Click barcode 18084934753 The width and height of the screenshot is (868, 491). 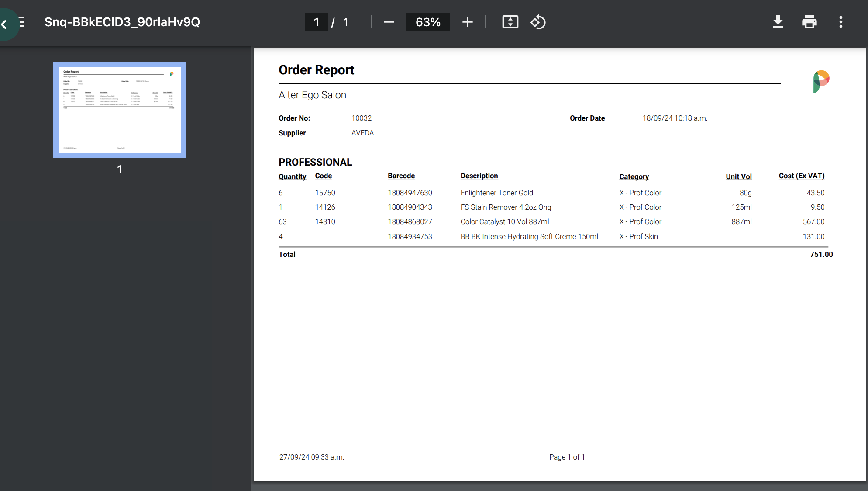click(410, 236)
